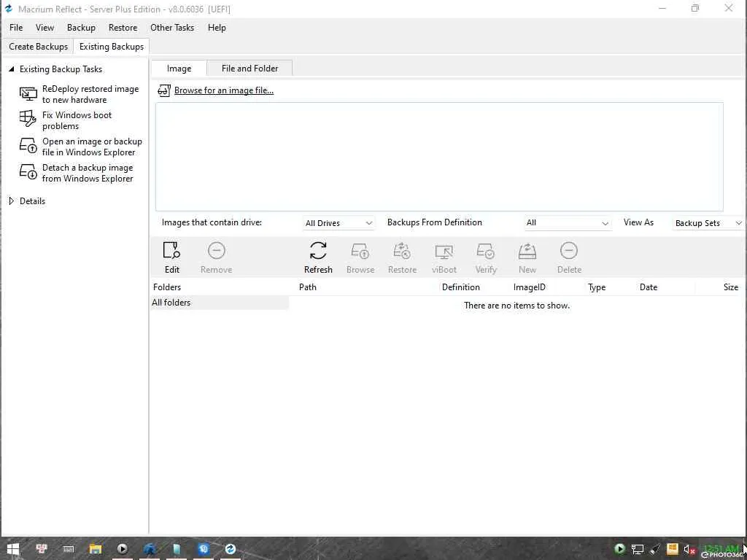Click ReDeploy restored image to new hardware
747x560 pixels.
[x=90, y=94]
